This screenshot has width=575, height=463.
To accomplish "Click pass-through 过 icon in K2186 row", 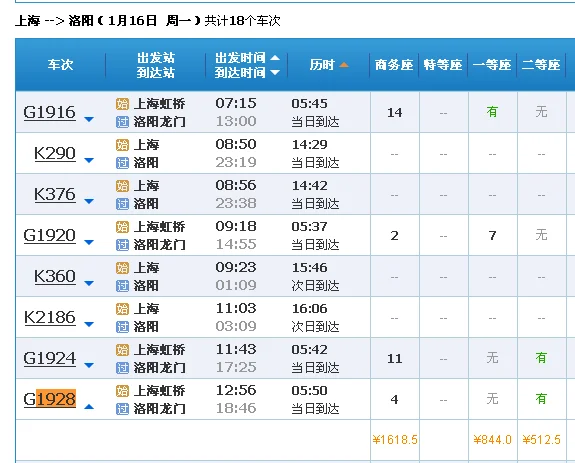I will (122, 327).
